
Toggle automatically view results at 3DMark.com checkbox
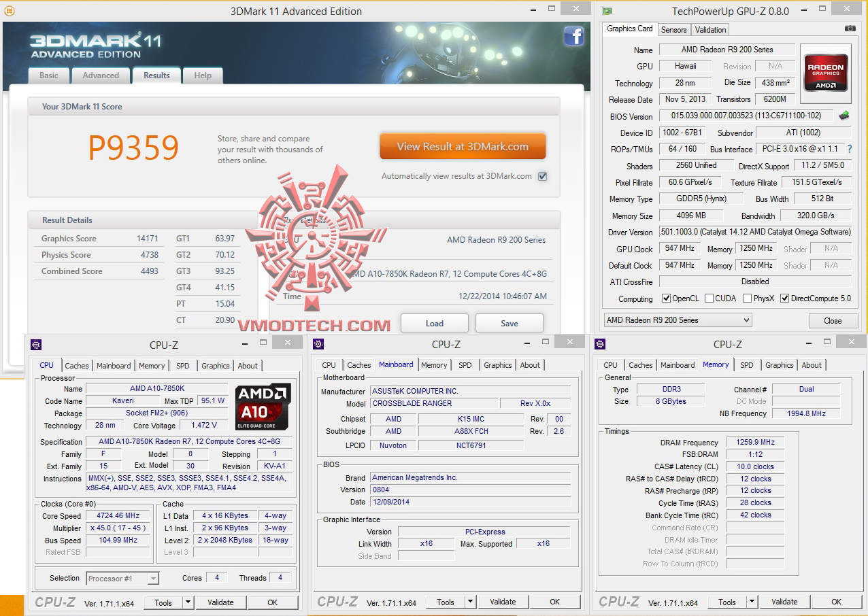pyautogui.click(x=542, y=176)
